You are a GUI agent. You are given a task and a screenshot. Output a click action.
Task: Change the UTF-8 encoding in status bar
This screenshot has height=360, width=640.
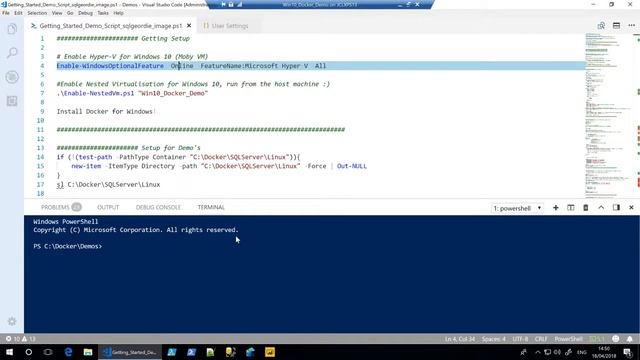click(x=520, y=339)
